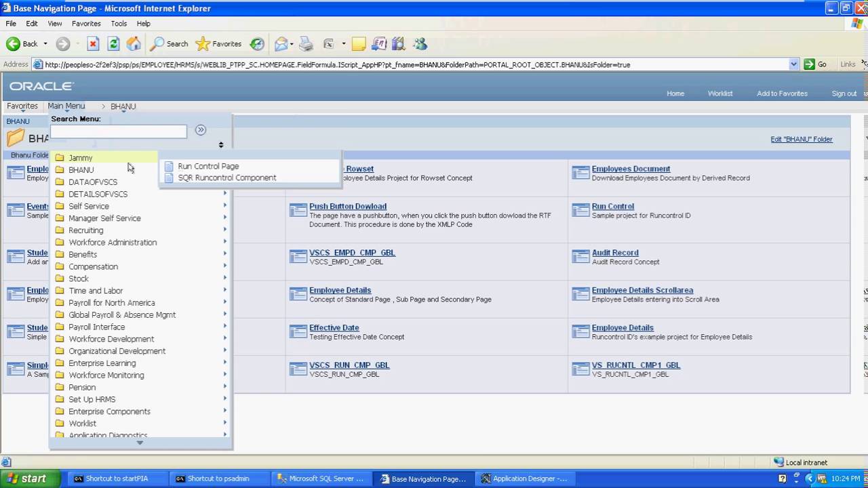Open the IE Search toolbar button
This screenshot has width=868, height=488.
(169, 44)
